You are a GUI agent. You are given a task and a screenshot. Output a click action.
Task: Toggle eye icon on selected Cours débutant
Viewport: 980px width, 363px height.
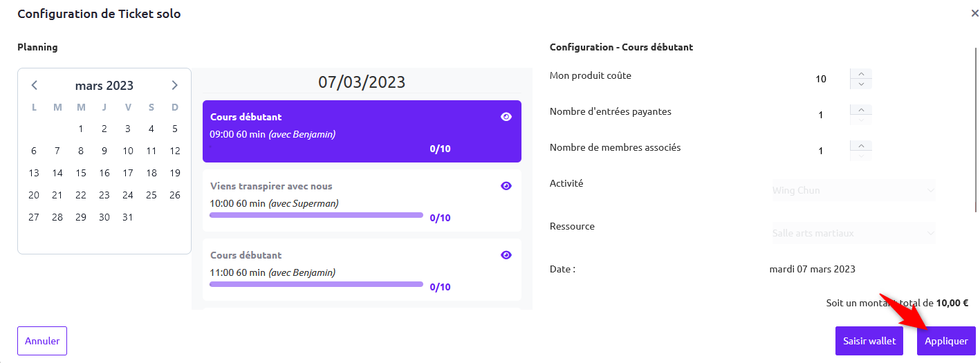(x=506, y=117)
